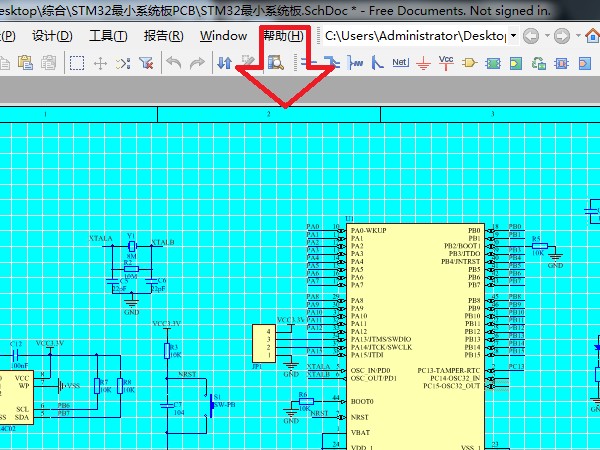Click resistor R7 10K on SCL line
The image size is (600, 450).
tap(97, 386)
